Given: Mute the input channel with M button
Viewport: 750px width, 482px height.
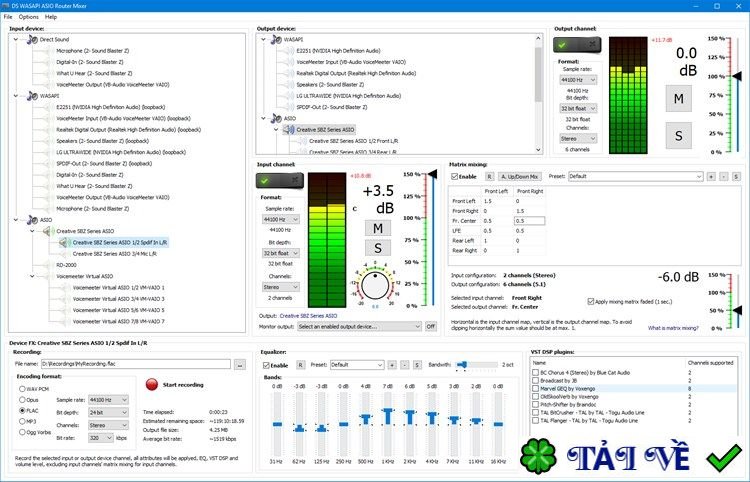Looking at the screenshot, I should [x=378, y=228].
